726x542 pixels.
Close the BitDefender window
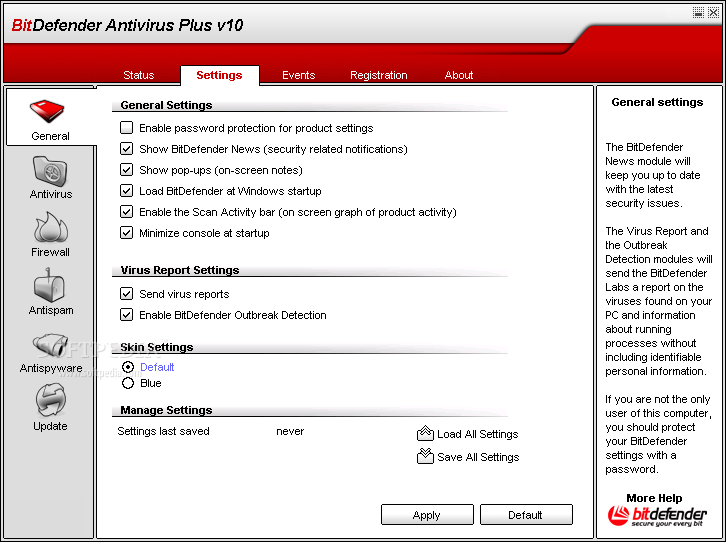[713, 12]
